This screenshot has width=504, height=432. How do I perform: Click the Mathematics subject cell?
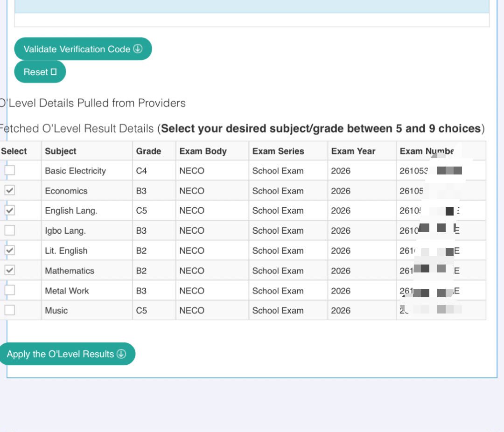(x=87, y=271)
